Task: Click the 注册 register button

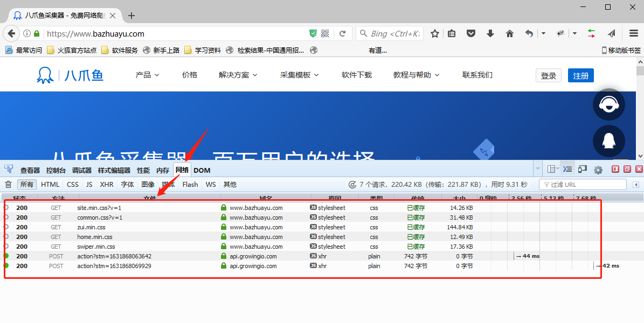Action: 581,75
